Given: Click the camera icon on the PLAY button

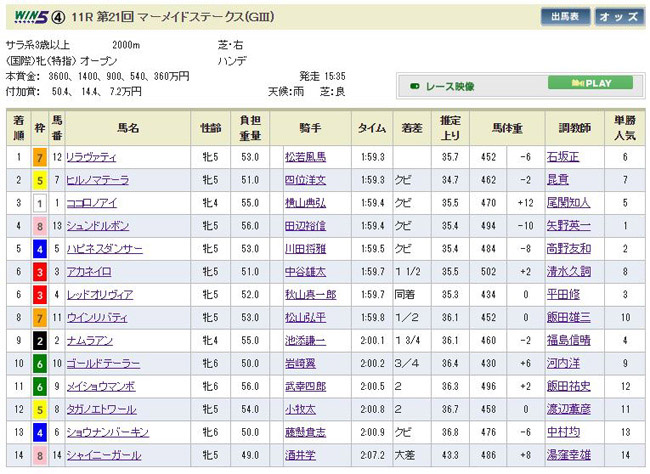Looking at the screenshot, I should [x=577, y=84].
